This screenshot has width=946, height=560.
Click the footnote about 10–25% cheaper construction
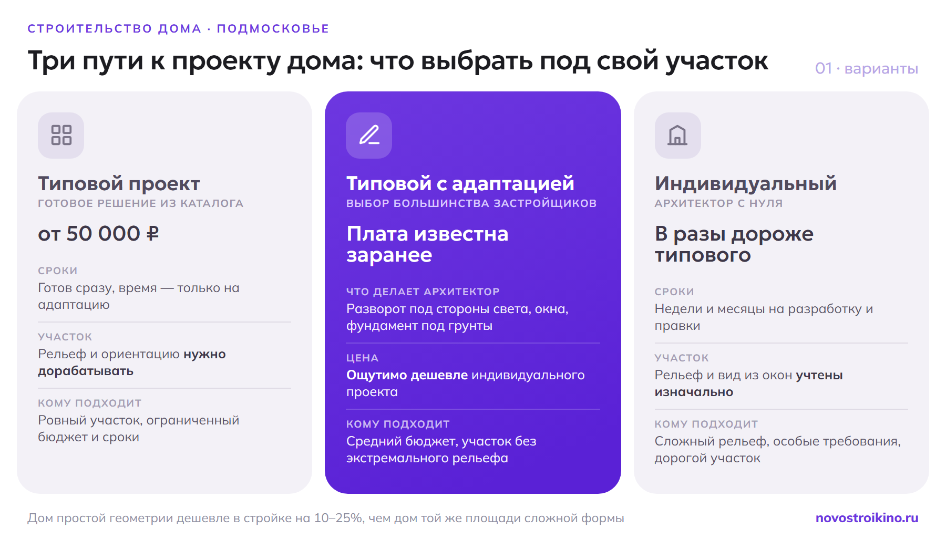point(325,518)
